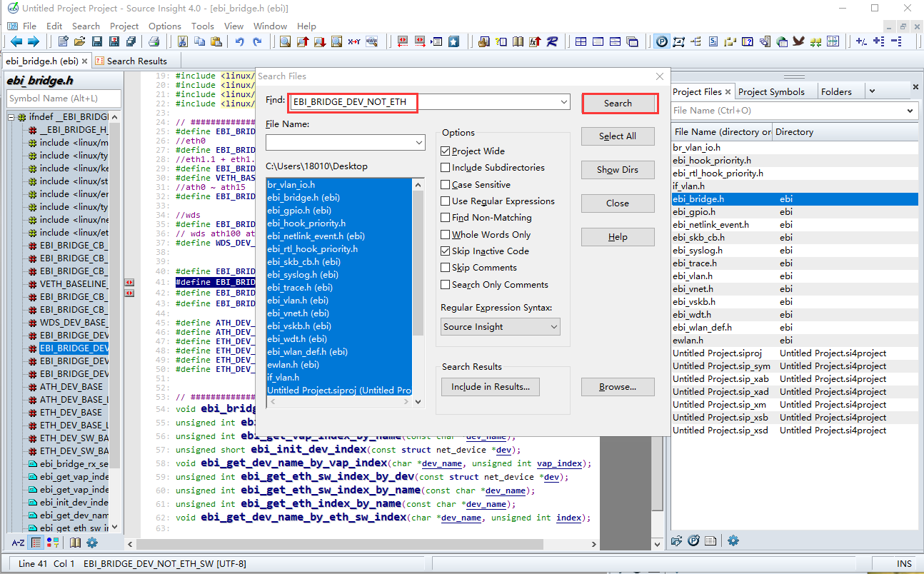Click the Bookmark star icon
Viewport: 924px width, 574px height.
click(x=454, y=41)
